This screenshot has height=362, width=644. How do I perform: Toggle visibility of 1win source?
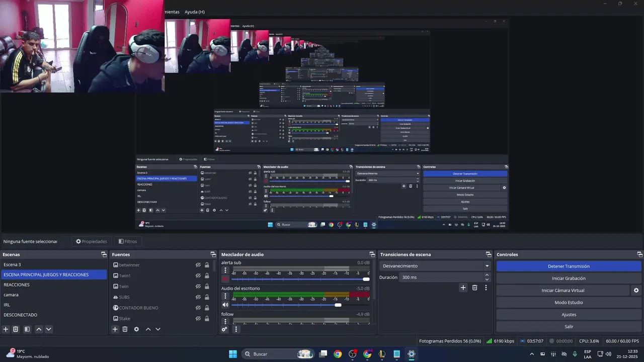198,287
